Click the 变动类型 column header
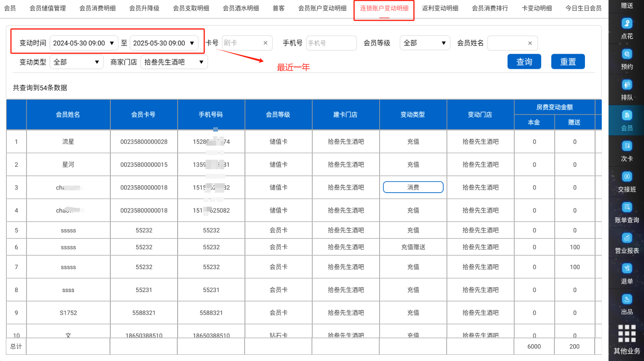Image resolution: width=644 pixels, height=361 pixels. [413, 114]
